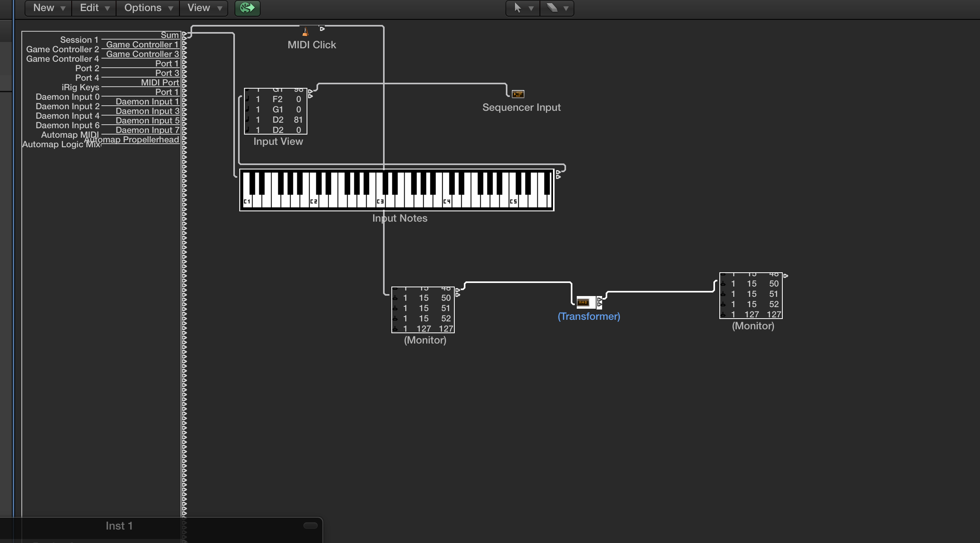Click the Transformer label
Image resolution: width=980 pixels, height=543 pixels.
point(589,316)
